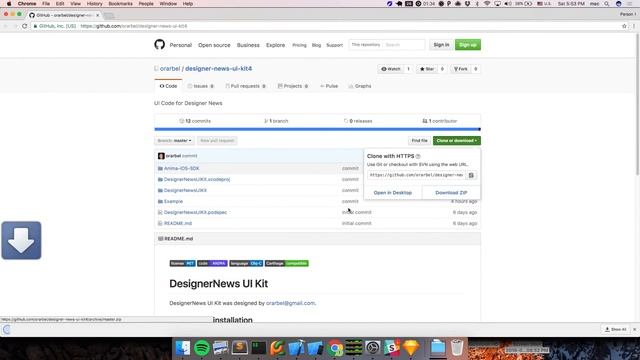Open the Chrome three-dot menu
This screenshot has width=640, height=360.
[x=634, y=26]
